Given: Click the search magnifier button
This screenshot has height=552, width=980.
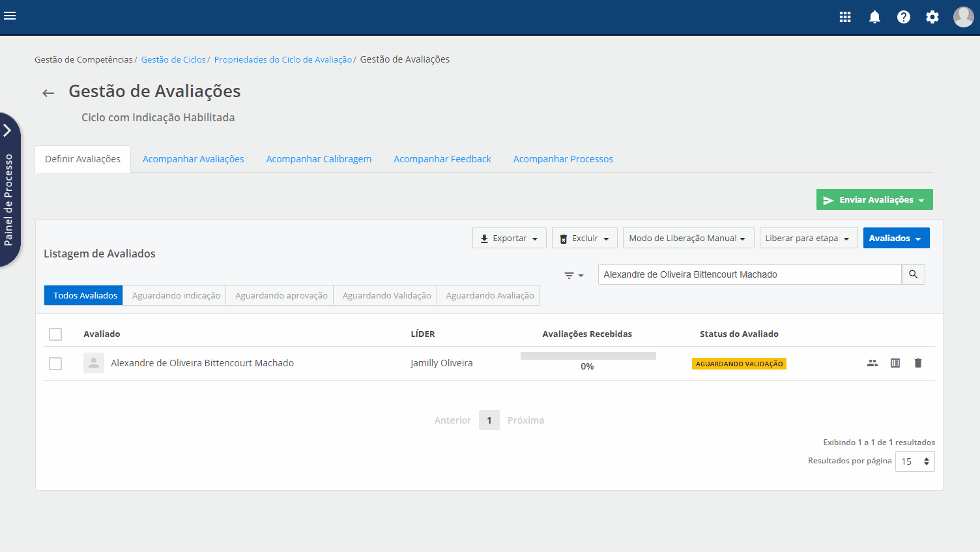Looking at the screenshot, I should point(913,274).
